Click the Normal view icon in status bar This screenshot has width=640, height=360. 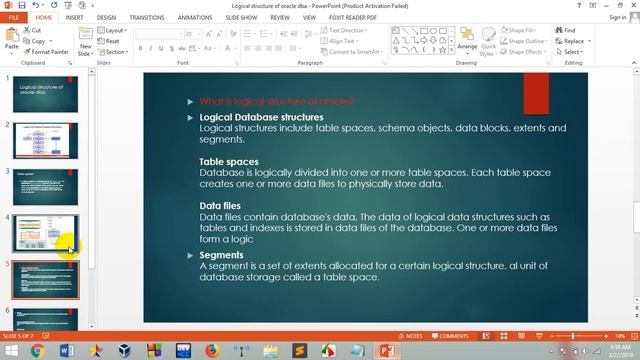(486, 336)
